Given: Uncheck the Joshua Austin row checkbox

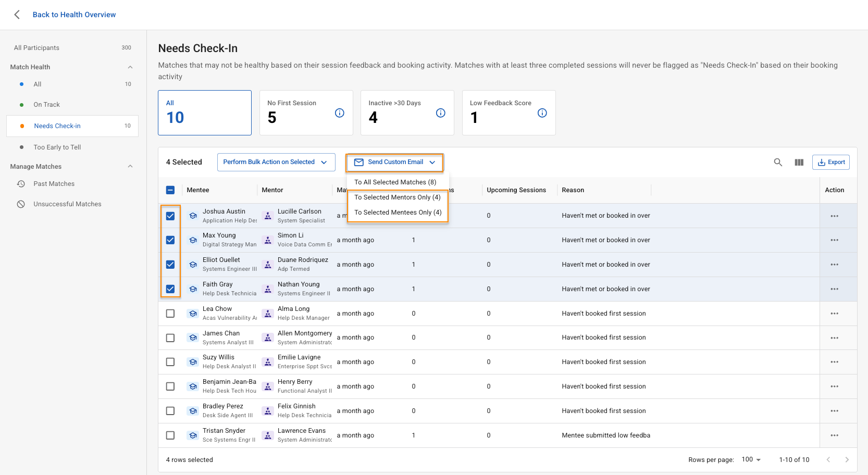Looking at the screenshot, I should pyautogui.click(x=170, y=216).
